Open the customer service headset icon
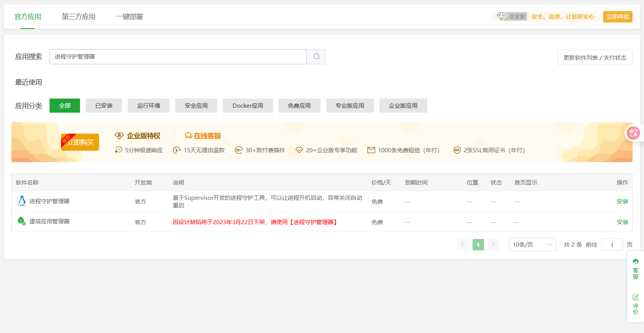The width and height of the screenshot is (644, 333). point(635,261)
